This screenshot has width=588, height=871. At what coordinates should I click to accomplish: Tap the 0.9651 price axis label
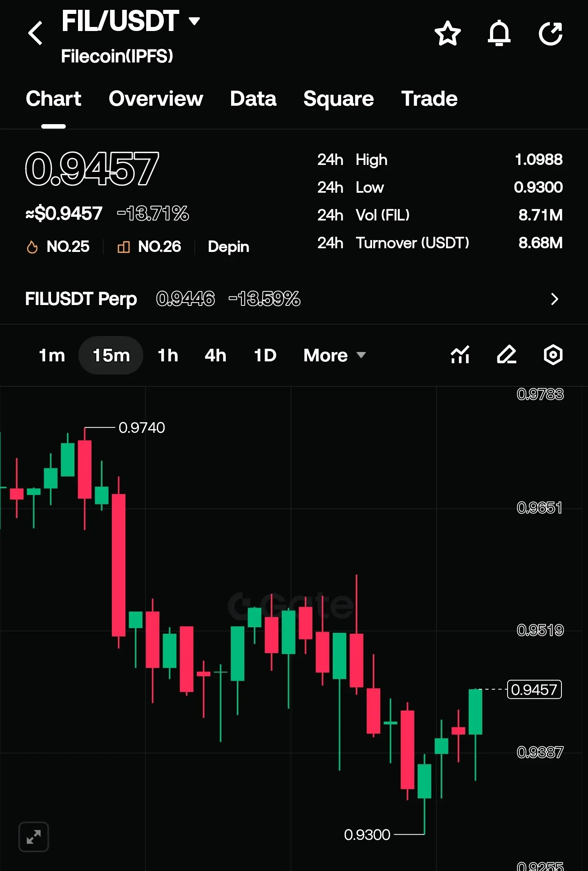(x=539, y=508)
